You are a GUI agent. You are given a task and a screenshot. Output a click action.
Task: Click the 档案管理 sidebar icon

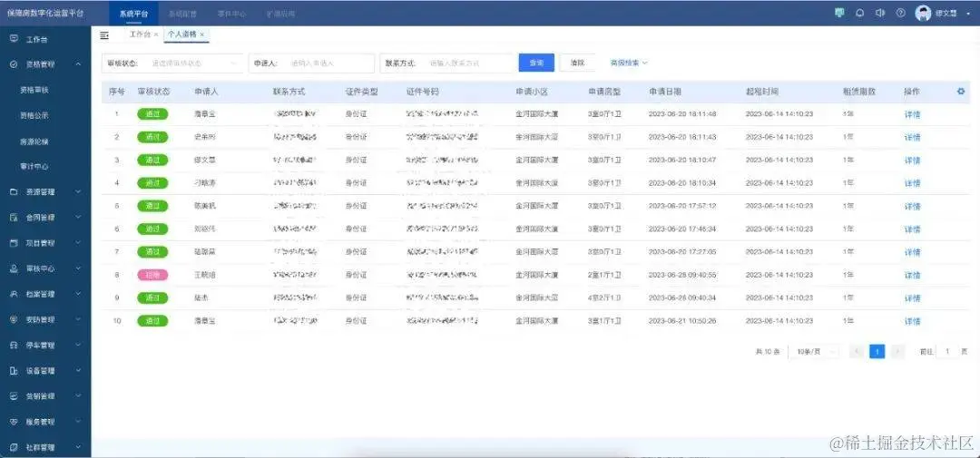[14, 294]
